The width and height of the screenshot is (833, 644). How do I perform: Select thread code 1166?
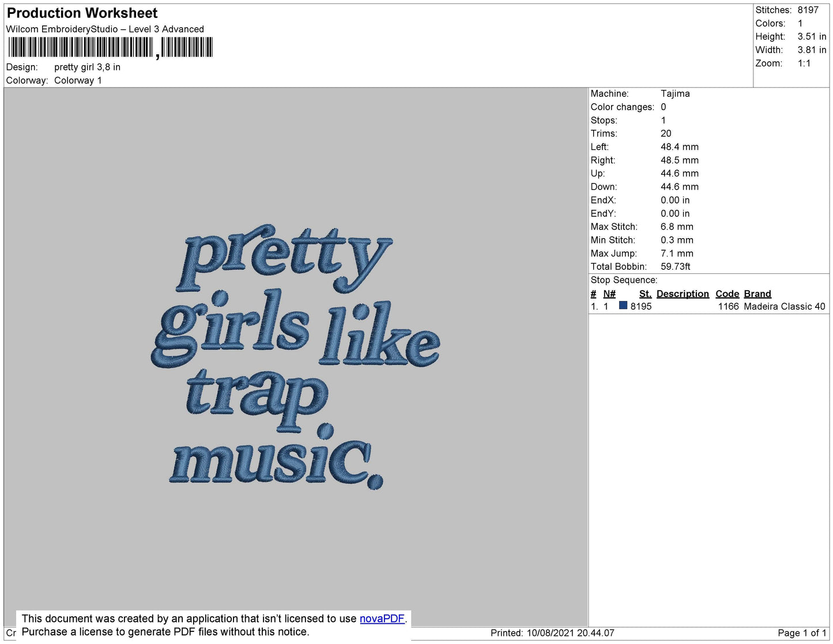coord(728,306)
